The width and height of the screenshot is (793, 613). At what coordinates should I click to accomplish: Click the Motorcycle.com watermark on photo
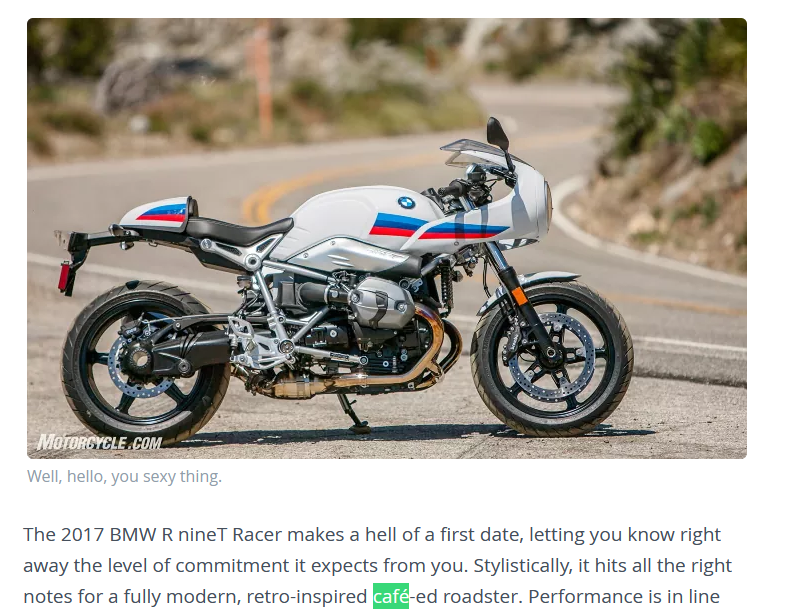(x=100, y=443)
